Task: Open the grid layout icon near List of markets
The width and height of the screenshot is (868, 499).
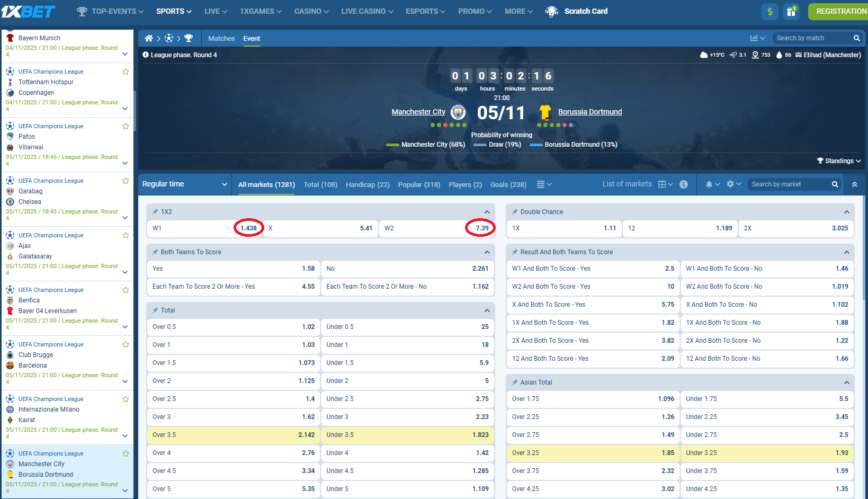Action: (663, 184)
